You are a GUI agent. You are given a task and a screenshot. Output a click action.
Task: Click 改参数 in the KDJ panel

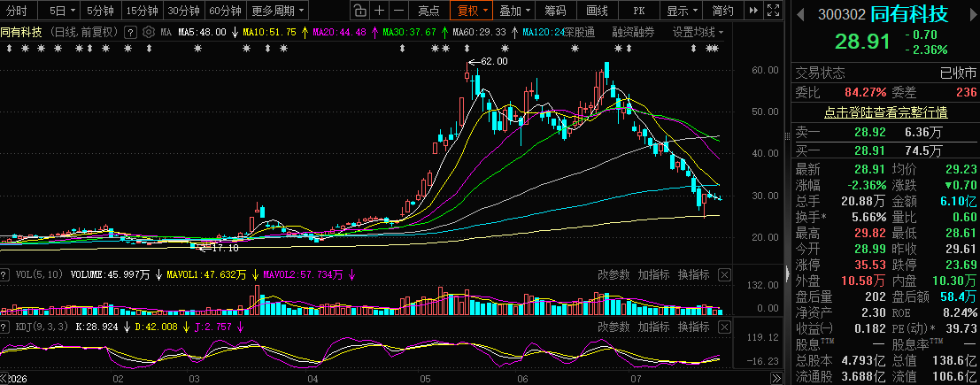click(613, 327)
